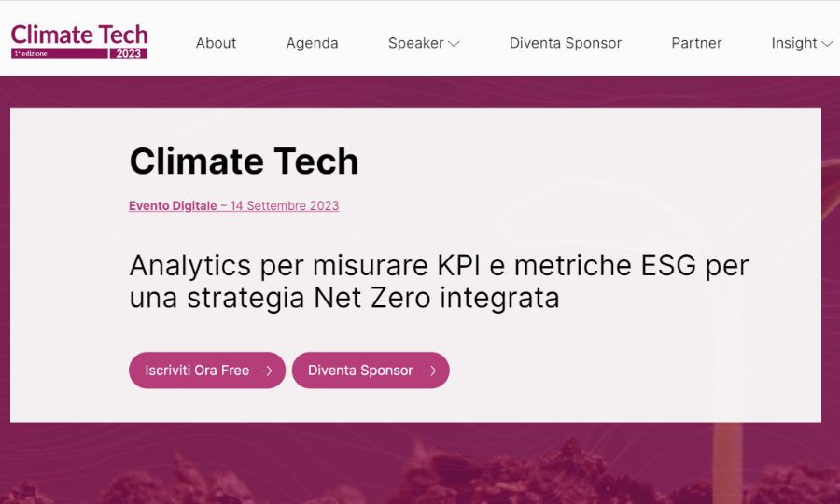
Task: Open the About page from navigation
Action: tap(216, 43)
